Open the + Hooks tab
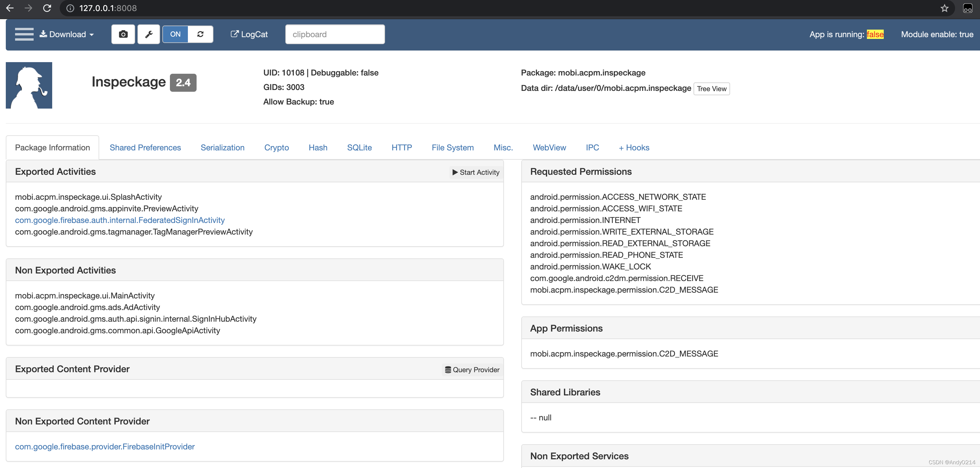 tap(634, 147)
